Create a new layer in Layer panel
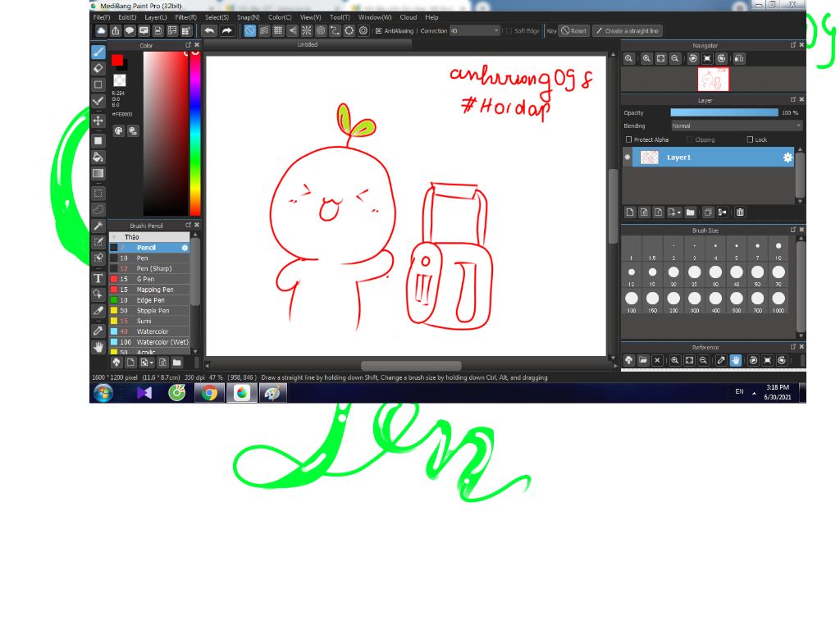Viewport: 840px width, 630px height. click(630, 212)
